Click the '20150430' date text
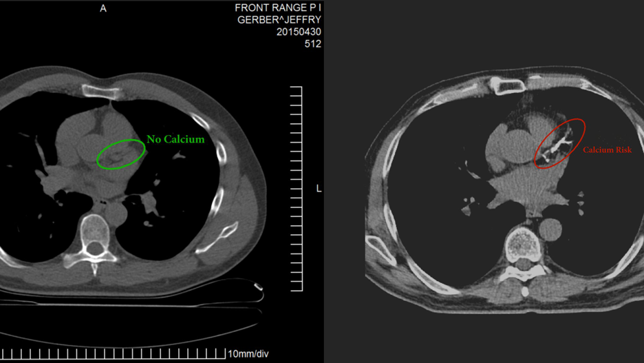Screen dimensions: 644x363 point(299,32)
